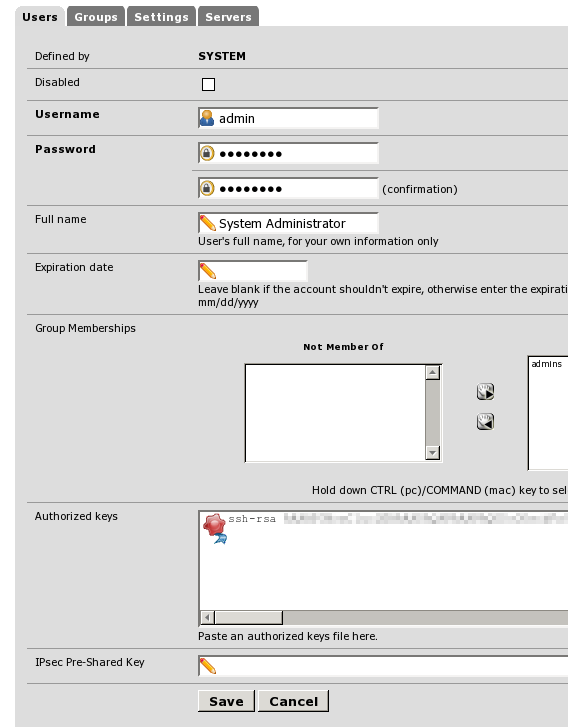This screenshot has height=727, width=568.
Task: Click the (confirmation) label
Action: (420, 189)
